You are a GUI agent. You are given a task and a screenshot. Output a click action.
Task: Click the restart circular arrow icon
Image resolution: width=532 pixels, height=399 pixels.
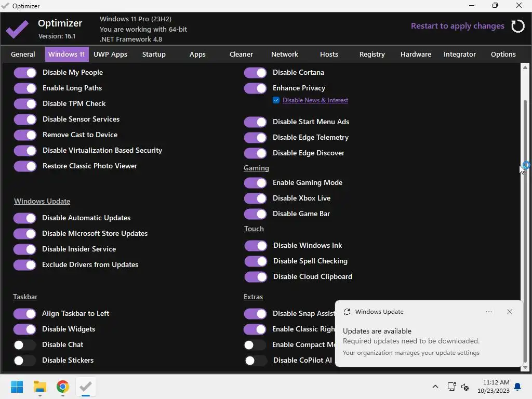(518, 26)
